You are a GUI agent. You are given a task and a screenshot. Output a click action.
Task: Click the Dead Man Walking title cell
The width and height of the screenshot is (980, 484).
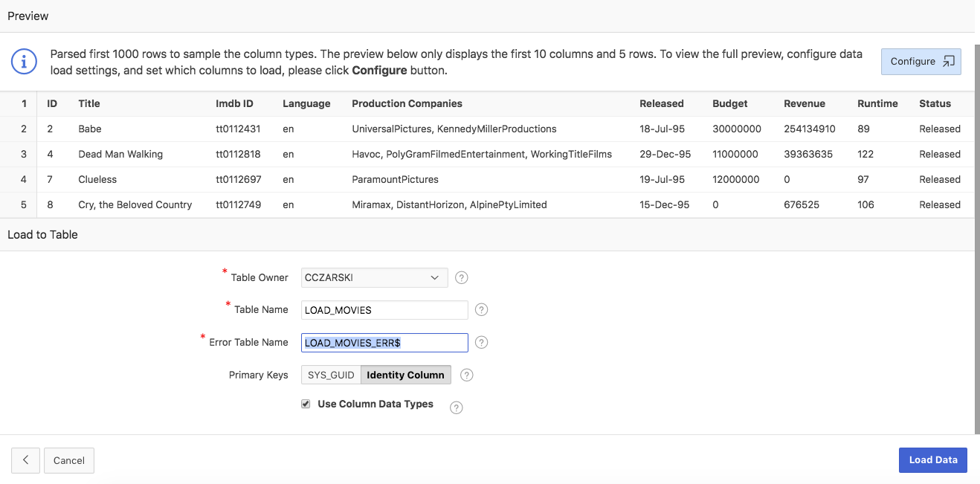[x=120, y=154]
